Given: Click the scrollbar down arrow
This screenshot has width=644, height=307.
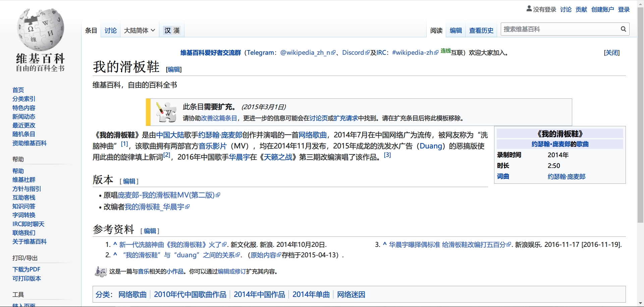Looking at the screenshot, I should coord(640,303).
